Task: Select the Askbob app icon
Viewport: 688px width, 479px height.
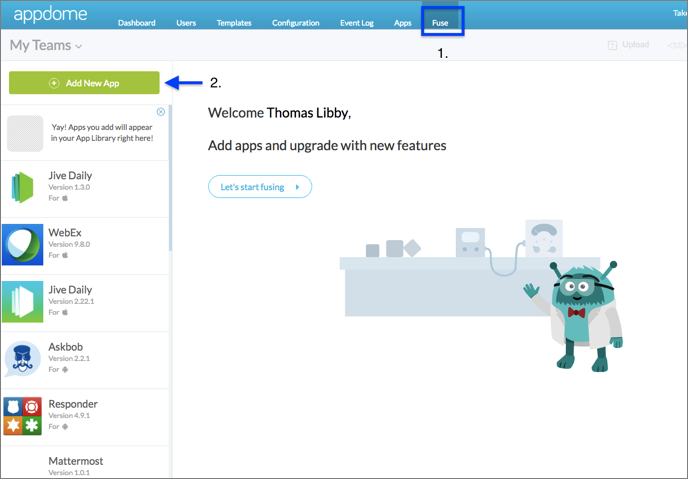Action: pyautogui.click(x=22, y=359)
